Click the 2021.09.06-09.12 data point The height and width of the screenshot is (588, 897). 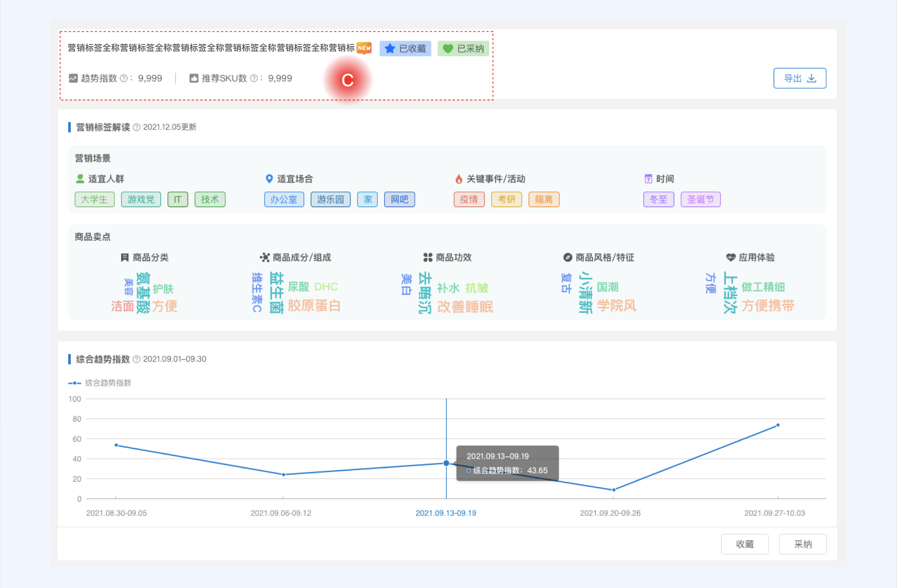283,475
